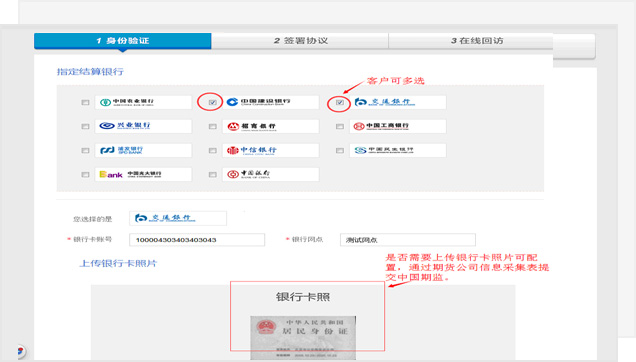Screen dimensions: 636x362
Task: Click the 银行卡照 title text
Action: pyautogui.click(x=303, y=297)
